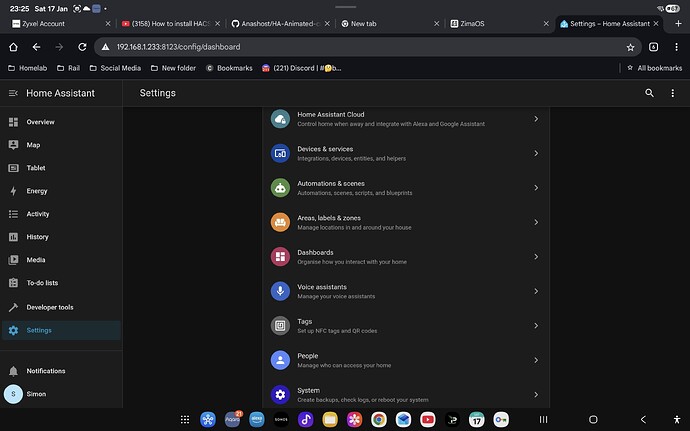Open the Discord bookmark

[x=301, y=68]
